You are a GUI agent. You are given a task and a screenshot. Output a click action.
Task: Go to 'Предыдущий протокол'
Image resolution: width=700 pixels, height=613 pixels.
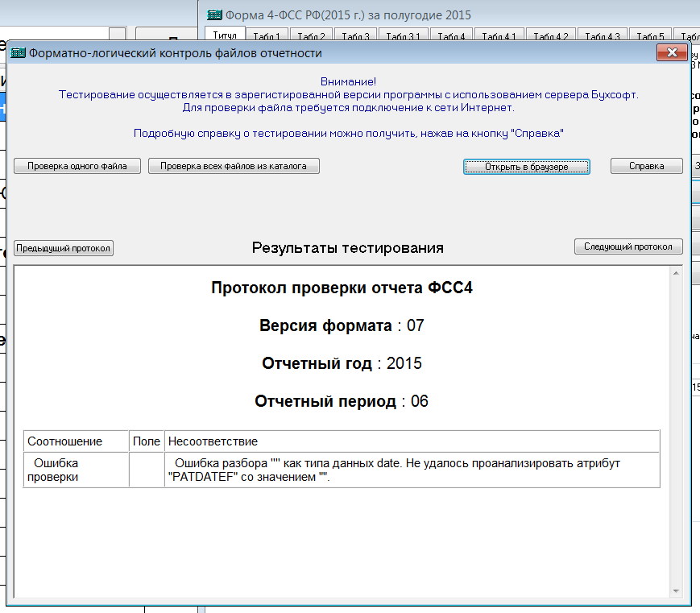pos(64,248)
